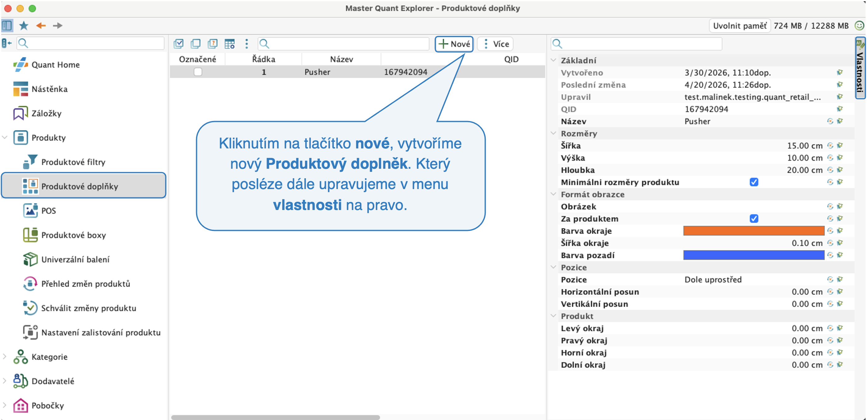
Task: Collapse the Rozměry section
Action: 553,133
